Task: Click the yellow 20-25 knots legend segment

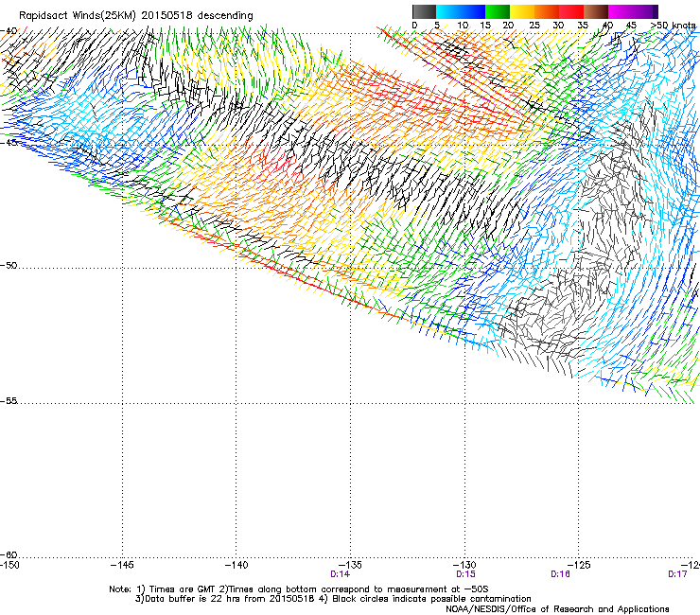Action: coord(522,11)
